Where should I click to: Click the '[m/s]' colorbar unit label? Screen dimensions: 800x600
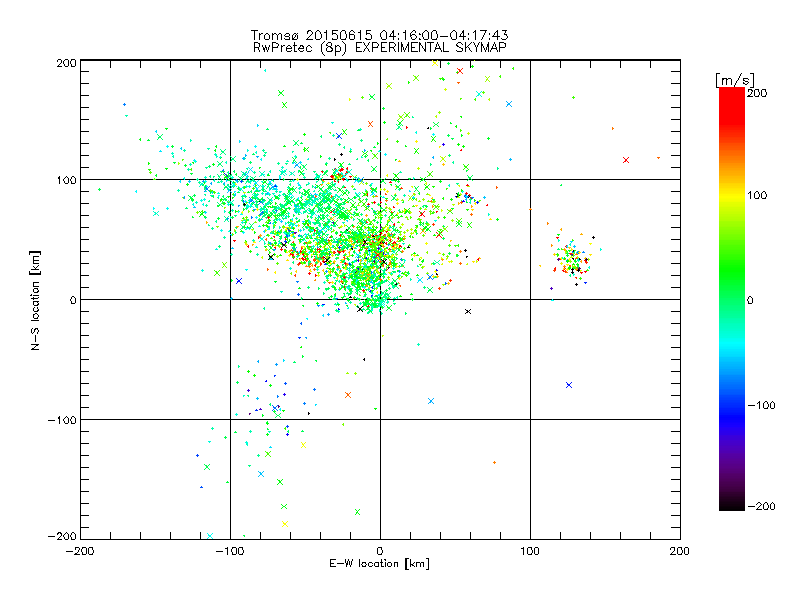click(735, 80)
